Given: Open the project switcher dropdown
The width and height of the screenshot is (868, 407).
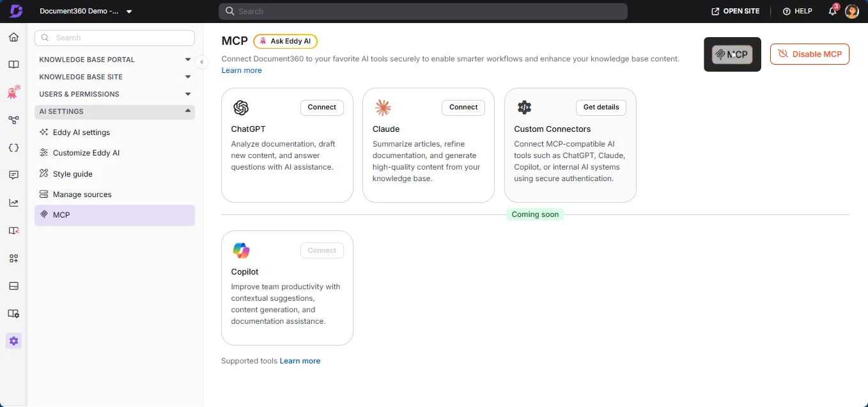Looking at the screenshot, I should point(86,12).
